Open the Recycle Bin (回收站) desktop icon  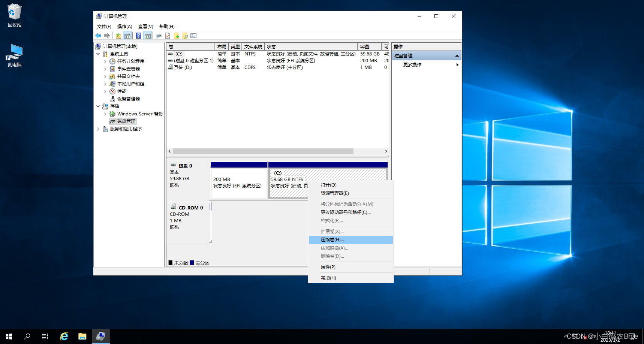15,15
